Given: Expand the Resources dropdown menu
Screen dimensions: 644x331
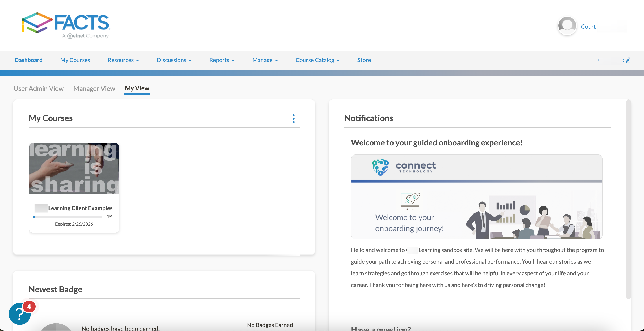Looking at the screenshot, I should click(x=123, y=60).
